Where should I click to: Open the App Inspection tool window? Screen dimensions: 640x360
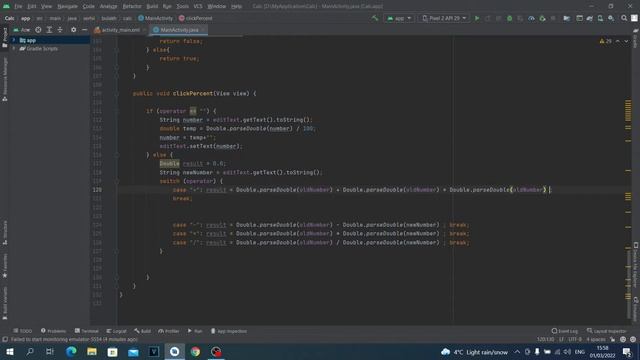tap(229, 331)
